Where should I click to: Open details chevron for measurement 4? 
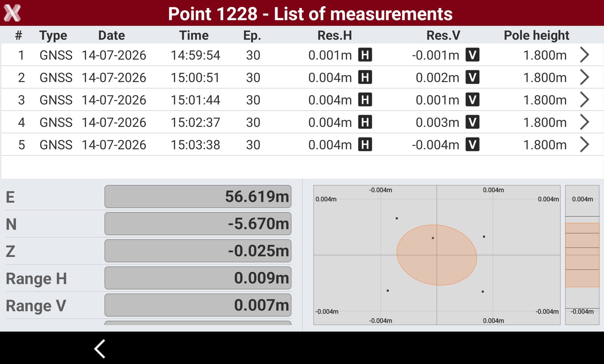(x=584, y=122)
